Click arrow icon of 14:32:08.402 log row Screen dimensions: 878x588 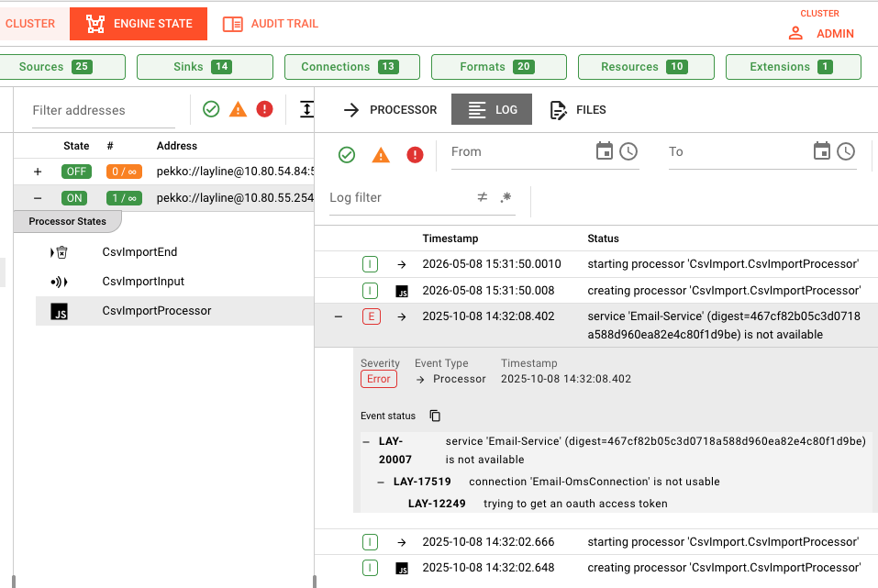[x=402, y=317]
